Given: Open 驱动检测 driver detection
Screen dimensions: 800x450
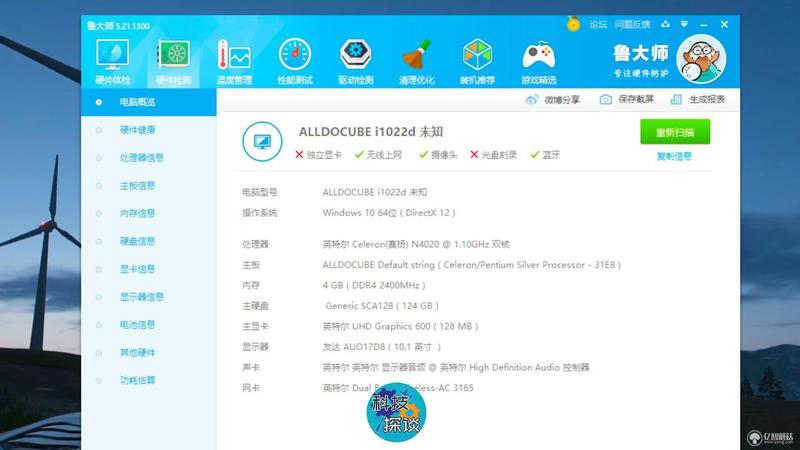Looking at the screenshot, I should 356,62.
